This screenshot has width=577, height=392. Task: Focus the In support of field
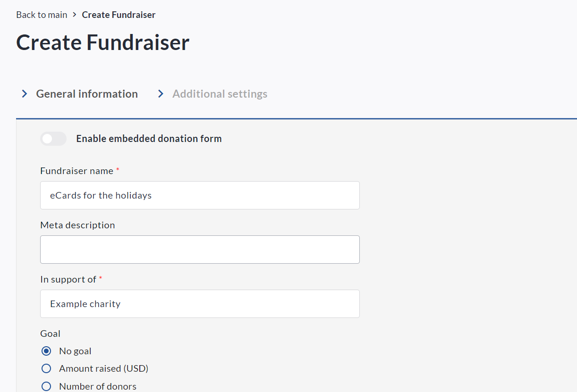tap(200, 304)
